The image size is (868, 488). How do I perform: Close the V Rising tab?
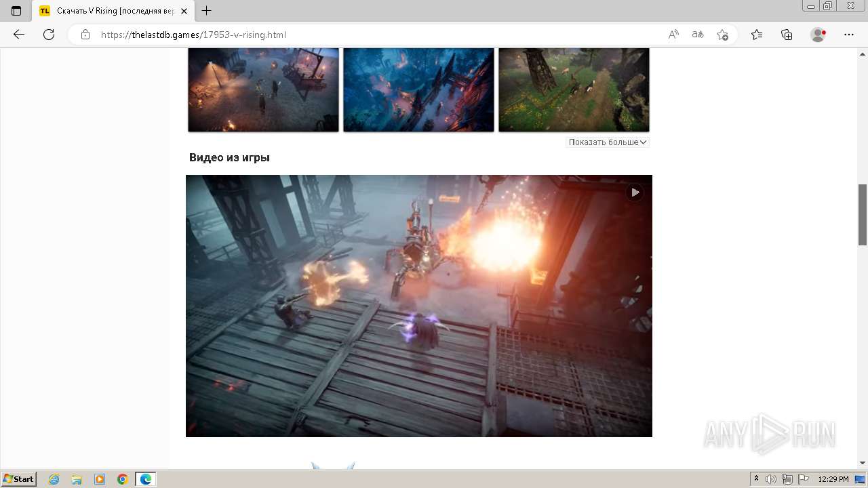pyautogui.click(x=184, y=11)
